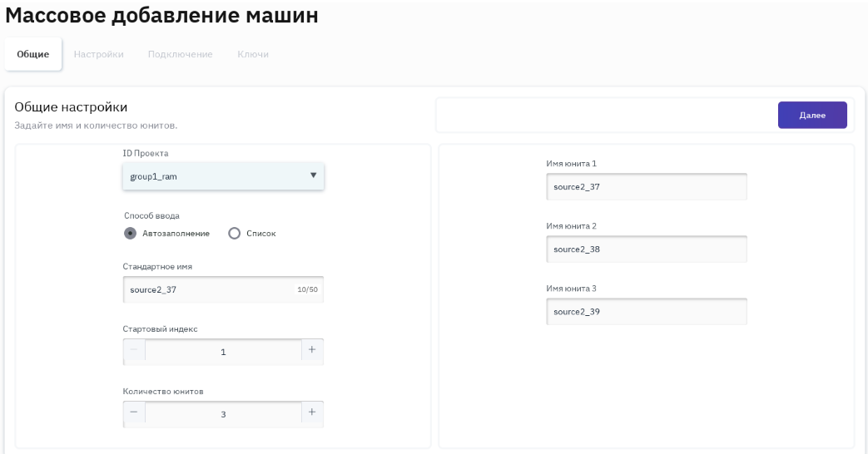The image size is (868, 454).
Task: Click the Количество юнитов value field
Action: (x=223, y=414)
